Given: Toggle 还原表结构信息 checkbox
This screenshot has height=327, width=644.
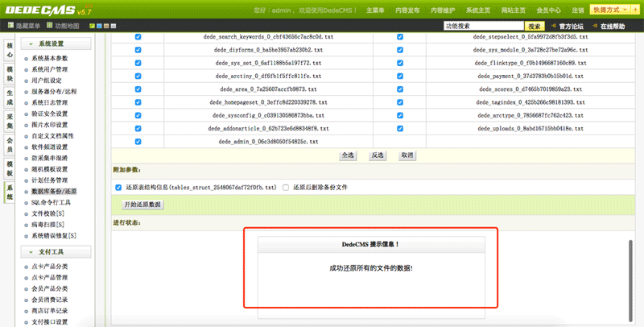Looking at the screenshot, I should pos(119,187).
